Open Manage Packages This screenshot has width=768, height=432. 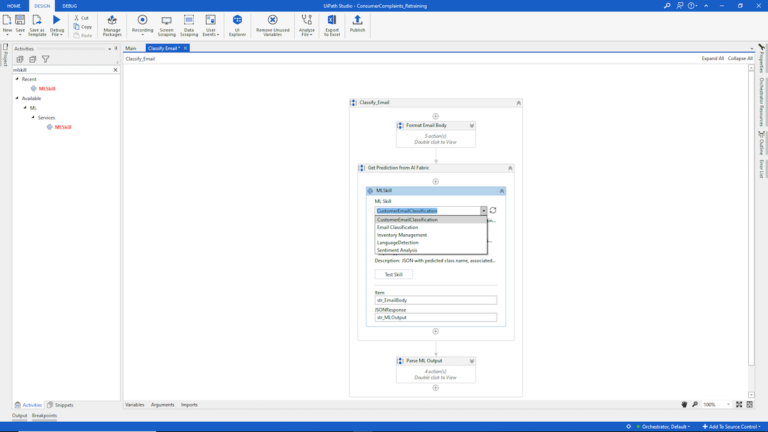point(112,25)
